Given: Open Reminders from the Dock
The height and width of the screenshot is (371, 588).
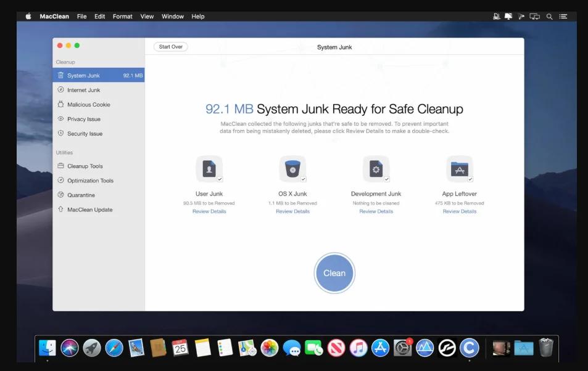Looking at the screenshot, I should [225, 348].
